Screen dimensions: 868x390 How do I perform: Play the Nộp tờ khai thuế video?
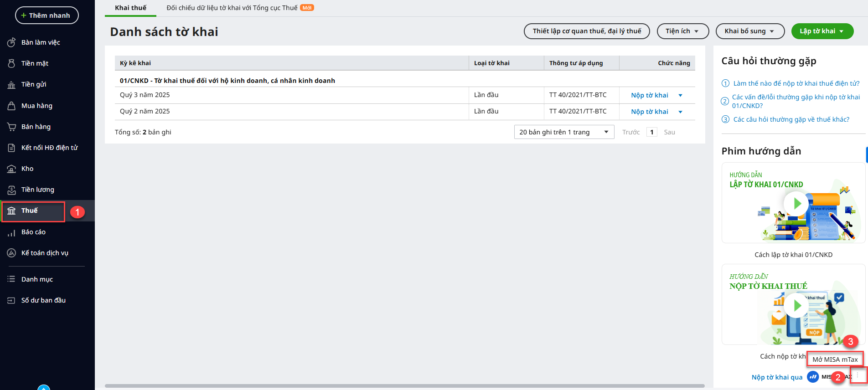796,305
